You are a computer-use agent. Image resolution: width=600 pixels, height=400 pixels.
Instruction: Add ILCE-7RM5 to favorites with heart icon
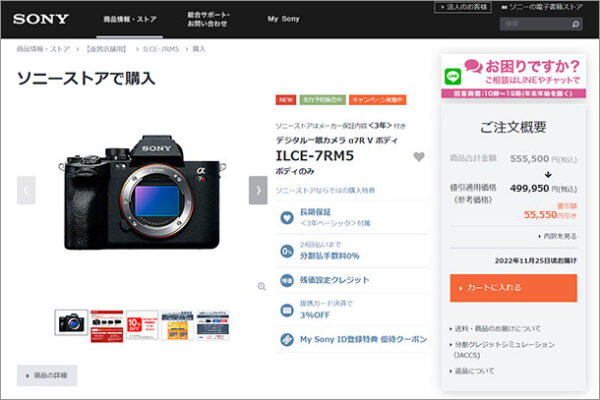click(x=419, y=157)
